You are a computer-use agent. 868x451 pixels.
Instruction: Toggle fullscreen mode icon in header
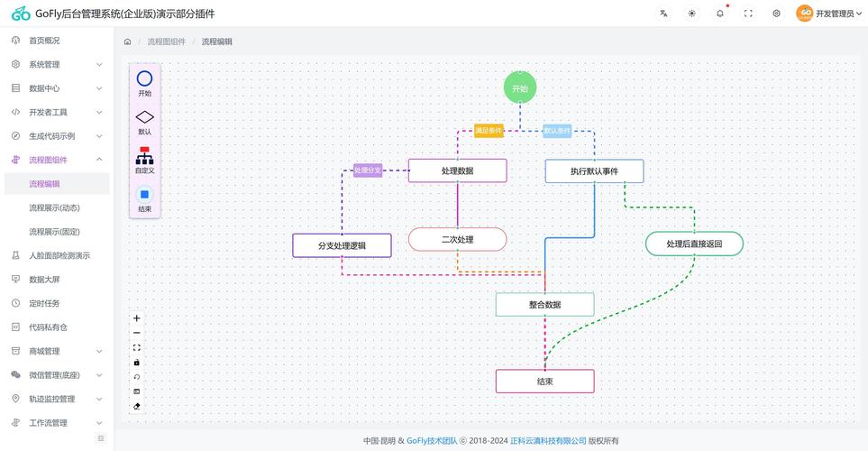click(x=748, y=14)
